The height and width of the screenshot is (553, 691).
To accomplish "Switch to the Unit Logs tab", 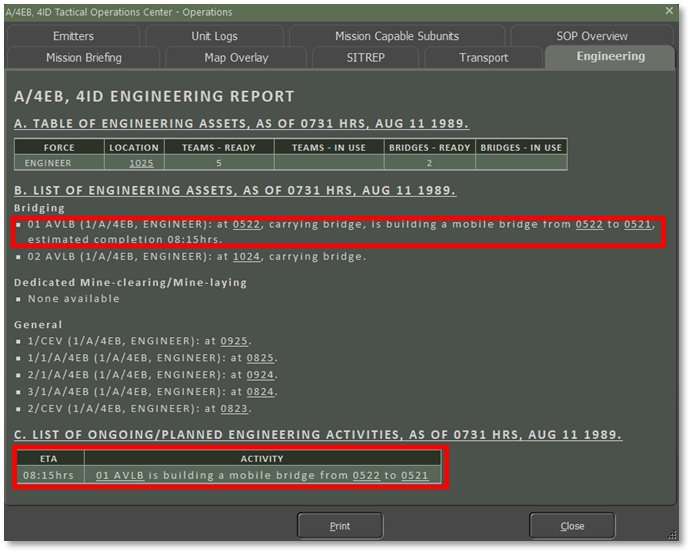I will (x=214, y=36).
